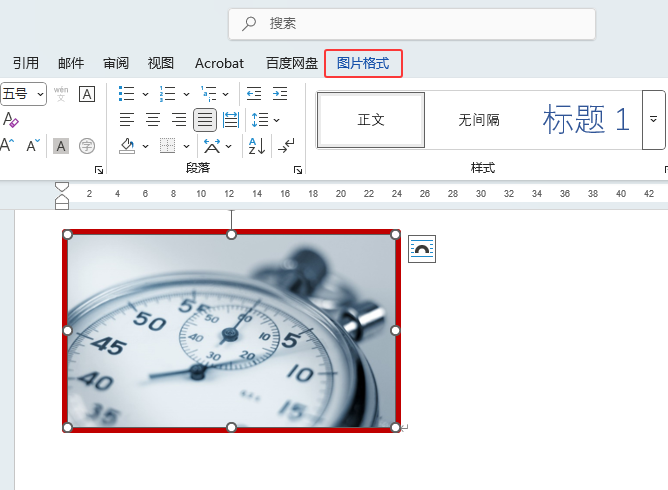Toggle character shading icon

pyautogui.click(x=61, y=146)
